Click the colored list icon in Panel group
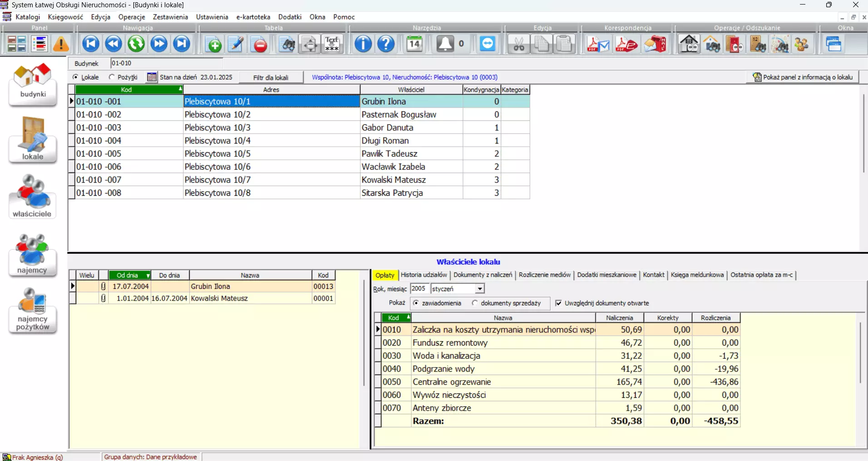Image resolution: width=868 pixels, height=461 pixels. coord(39,44)
